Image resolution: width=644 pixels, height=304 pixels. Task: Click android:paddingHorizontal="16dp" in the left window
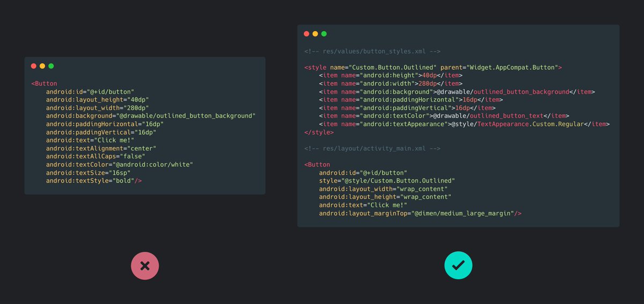click(x=105, y=124)
